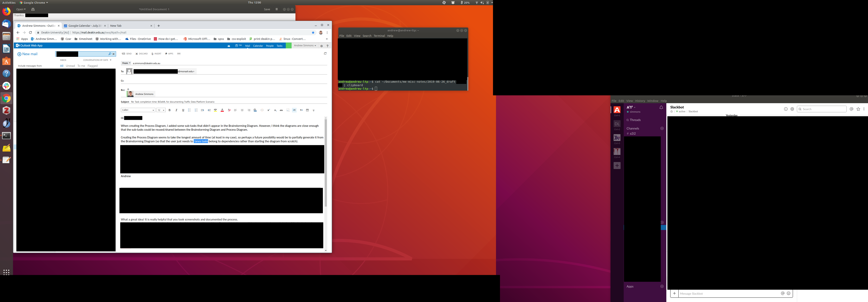Toggle bold formatting
Screen dimensions: 868x302
[x=170, y=110]
